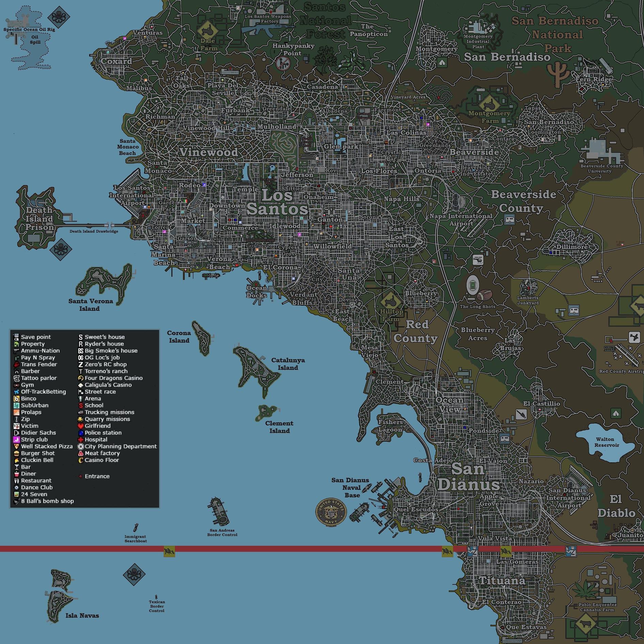
Task: Select the octopus diamond icon beside the oil rig
Action: pyautogui.click(x=59, y=17)
